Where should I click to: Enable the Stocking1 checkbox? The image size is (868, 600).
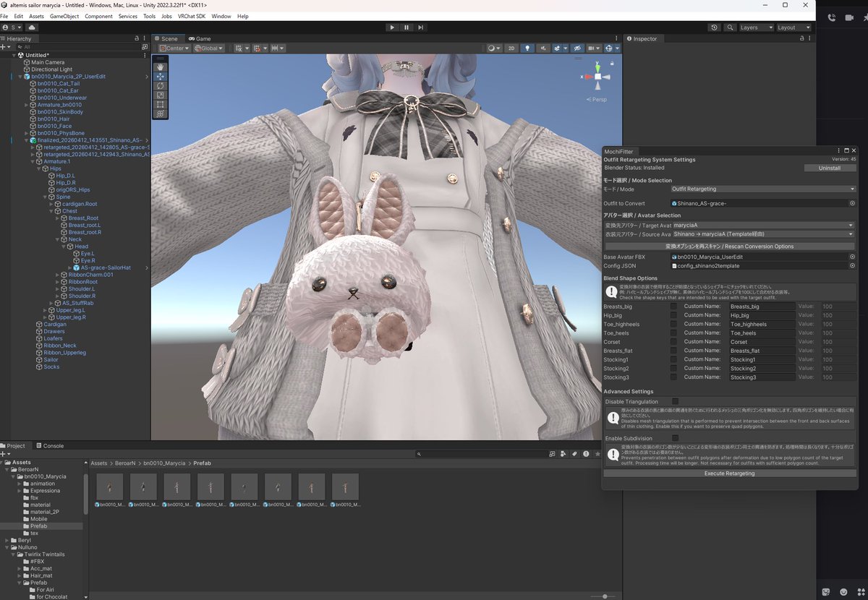(673, 359)
